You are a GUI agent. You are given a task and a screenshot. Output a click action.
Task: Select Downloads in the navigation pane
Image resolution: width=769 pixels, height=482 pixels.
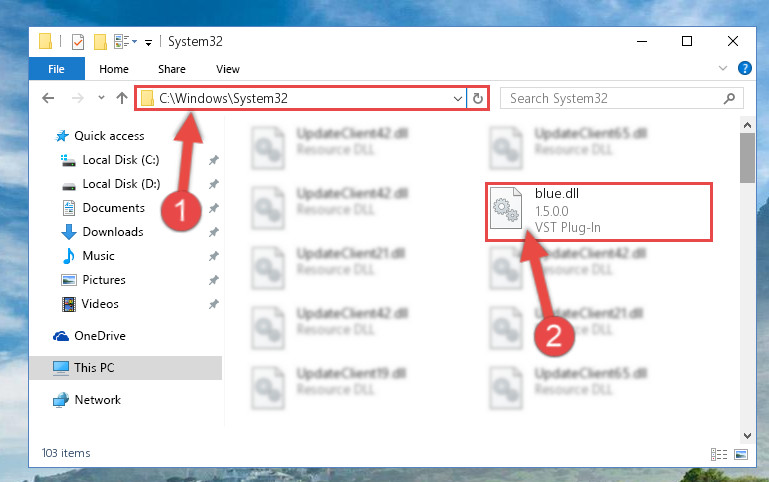113,231
